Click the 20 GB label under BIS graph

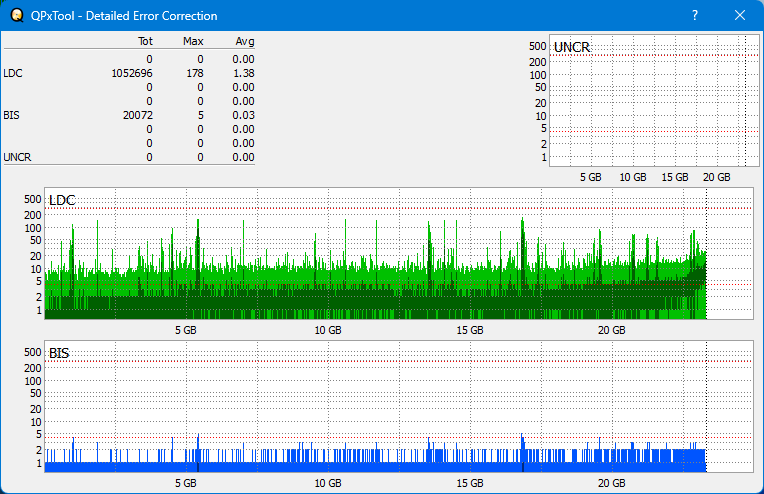[611, 483]
